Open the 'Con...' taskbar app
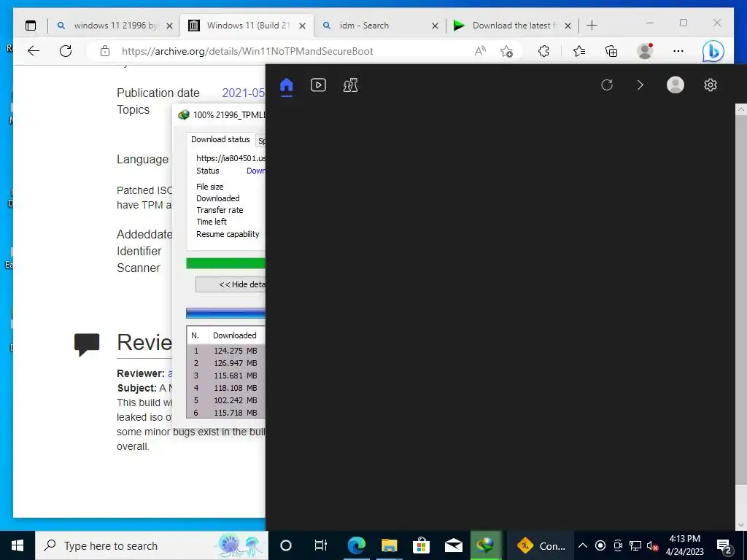Screen dimensions: 747x560 pyautogui.click(x=541, y=545)
